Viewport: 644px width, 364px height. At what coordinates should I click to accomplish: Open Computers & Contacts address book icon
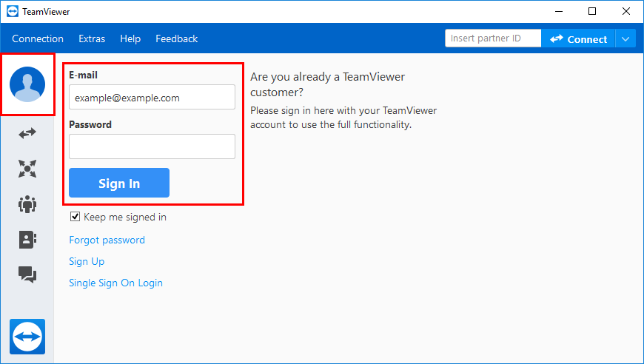point(27,239)
